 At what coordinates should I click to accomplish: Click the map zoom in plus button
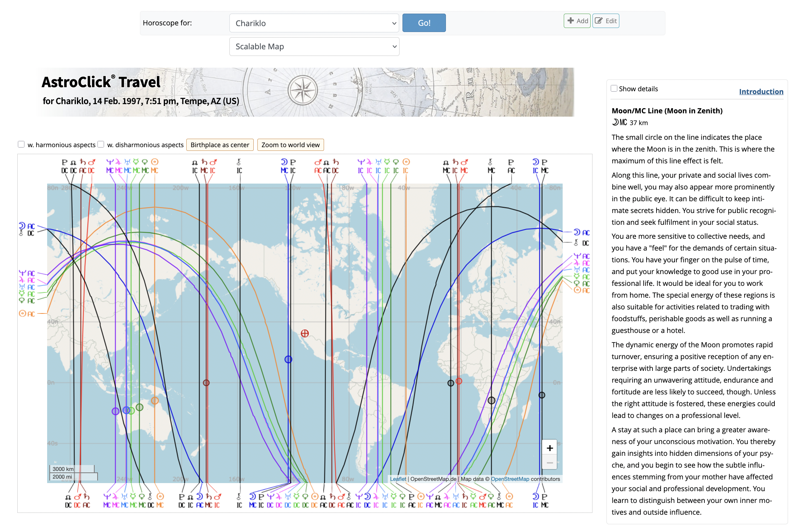(549, 448)
